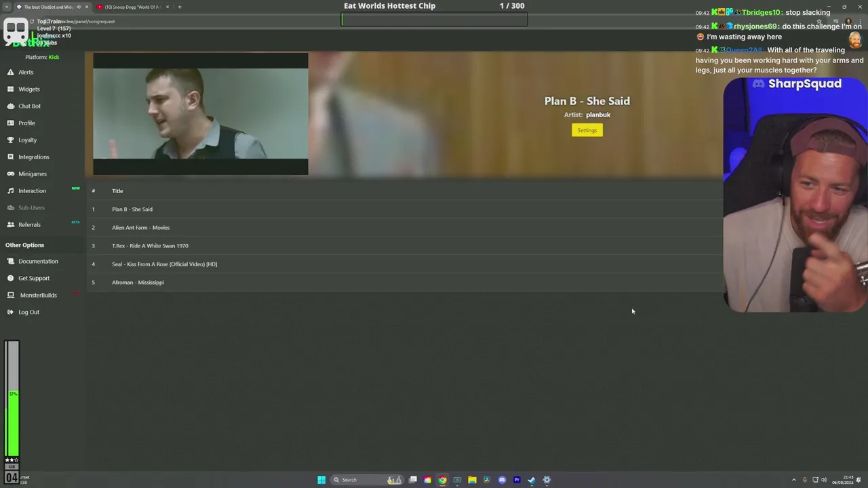Click the Kick platform label
Screen dimensions: 868x488
coord(54,57)
